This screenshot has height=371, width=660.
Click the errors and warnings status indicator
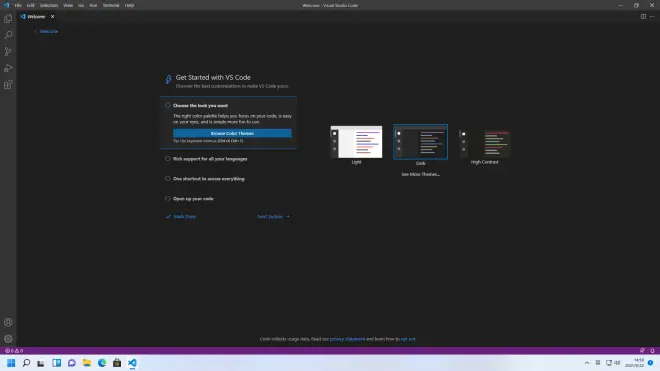pyautogui.click(x=14, y=350)
